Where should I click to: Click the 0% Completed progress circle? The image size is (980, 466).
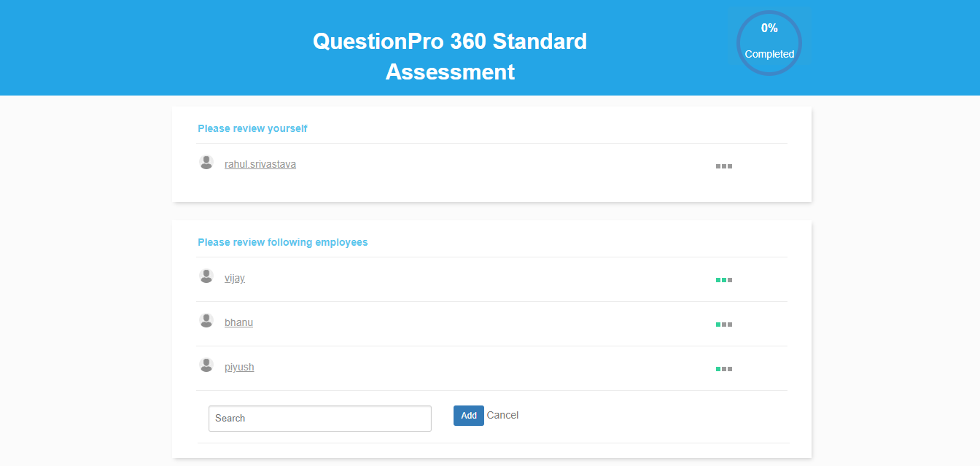[769, 42]
